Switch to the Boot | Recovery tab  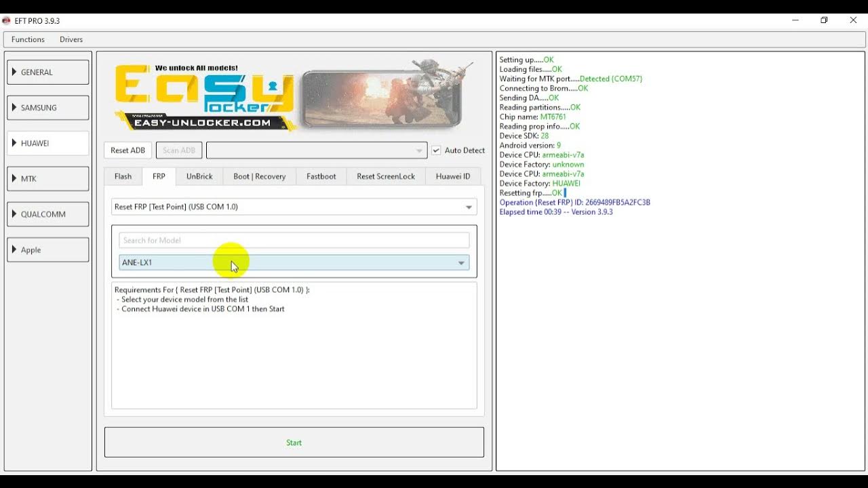[x=260, y=176]
